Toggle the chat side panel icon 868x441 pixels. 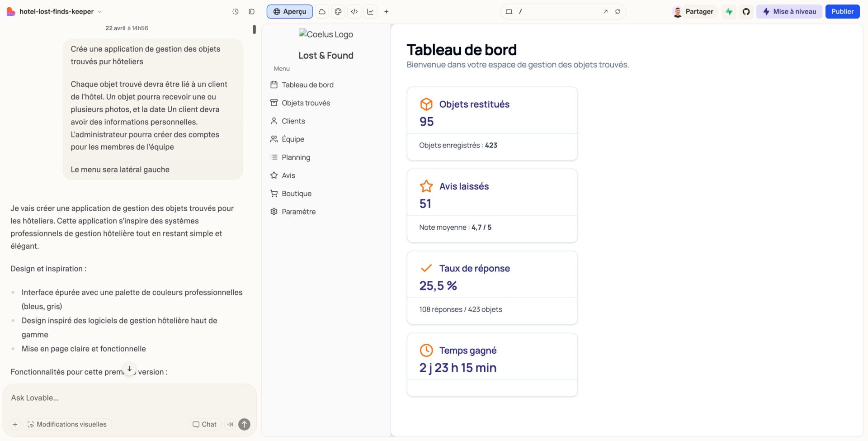click(x=251, y=12)
